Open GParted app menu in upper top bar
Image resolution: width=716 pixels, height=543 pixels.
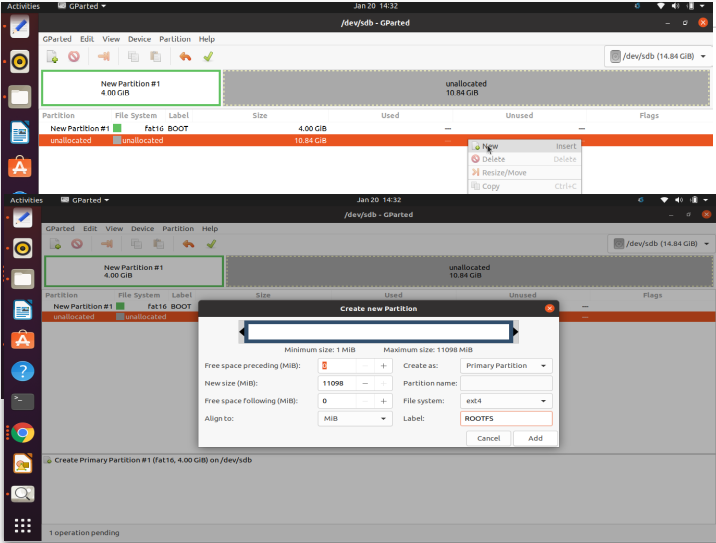(82, 6)
